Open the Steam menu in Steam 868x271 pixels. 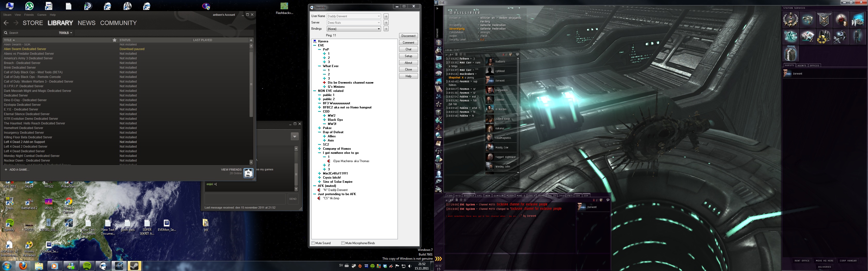[x=7, y=15]
